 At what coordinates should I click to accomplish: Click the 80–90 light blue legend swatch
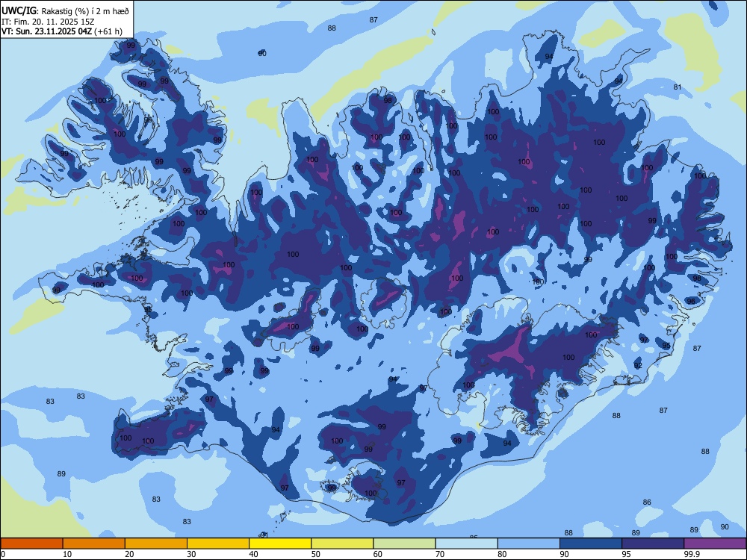(529, 544)
